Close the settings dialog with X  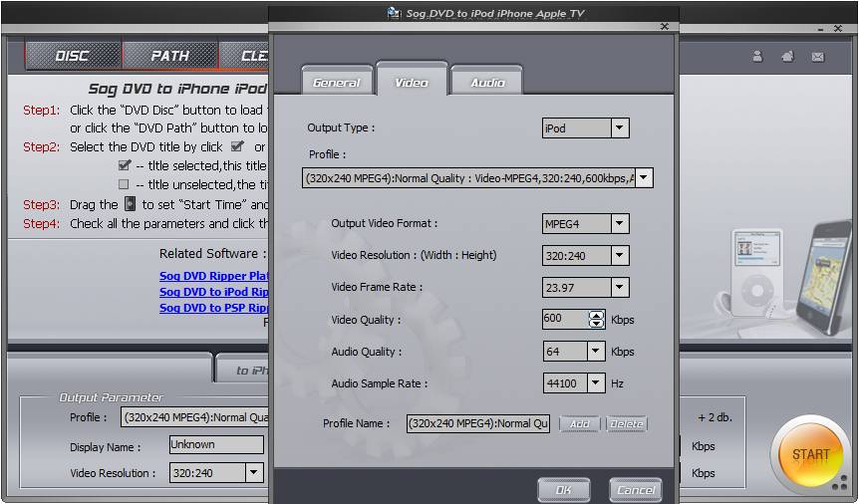(665, 26)
